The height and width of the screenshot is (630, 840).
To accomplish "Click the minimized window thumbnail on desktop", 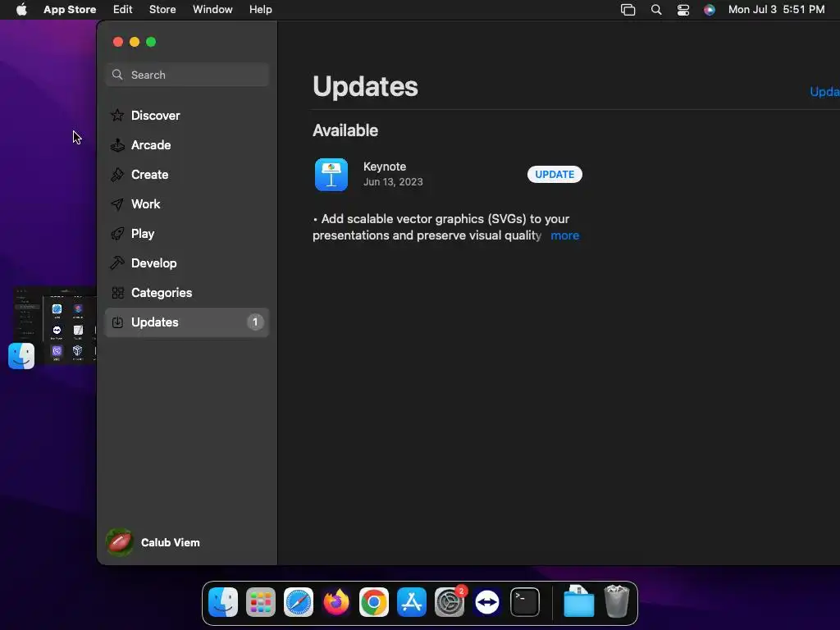I will tap(55, 325).
